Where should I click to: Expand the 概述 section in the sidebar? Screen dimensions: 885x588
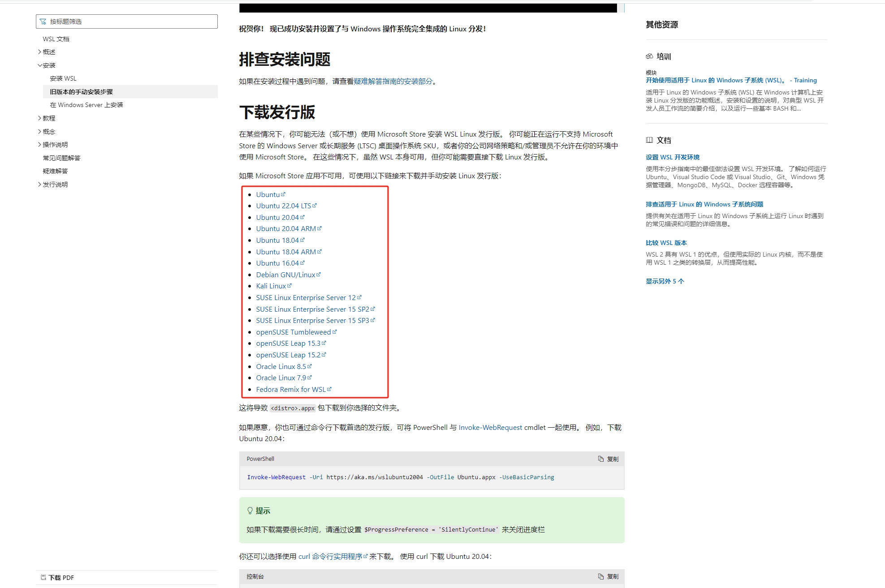pos(39,52)
